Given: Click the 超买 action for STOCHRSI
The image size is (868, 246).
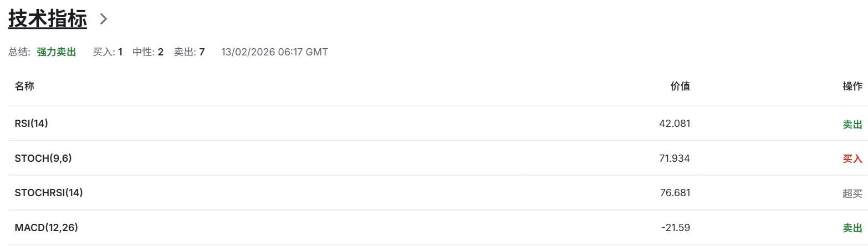Looking at the screenshot, I should [x=852, y=193].
